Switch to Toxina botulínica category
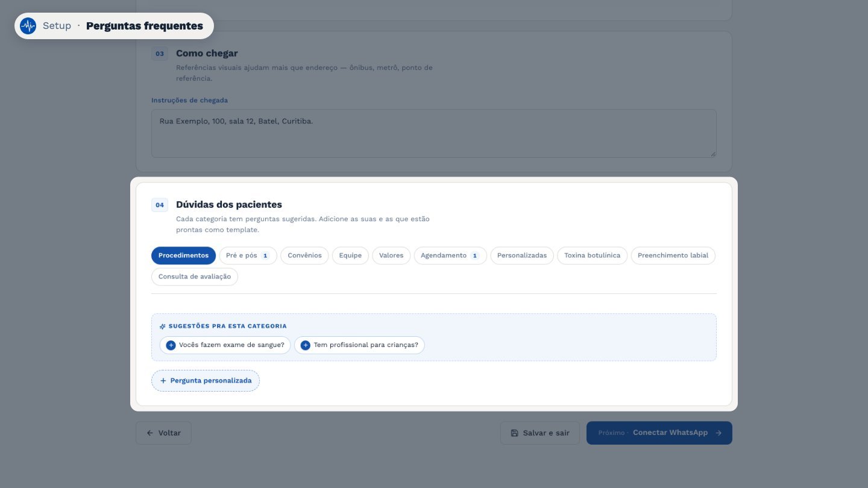 (x=592, y=255)
